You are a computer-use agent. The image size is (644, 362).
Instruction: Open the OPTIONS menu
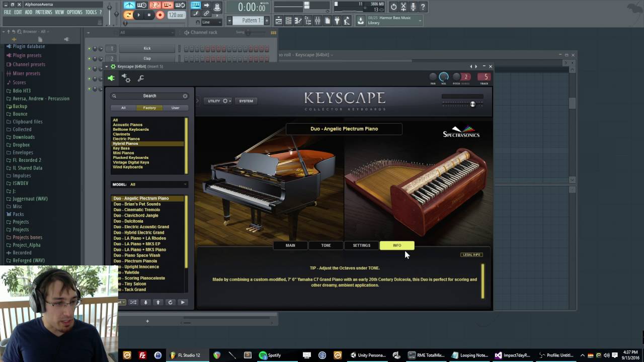click(x=74, y=12)
